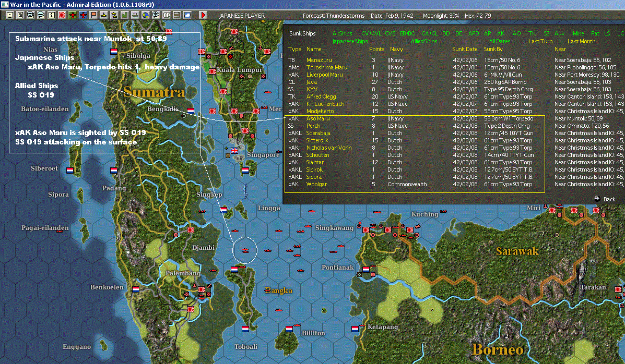Click the Dutch flag base at Benkoelen
The width and height of the screenshot is (625, 364).
[x=136, y=289]
